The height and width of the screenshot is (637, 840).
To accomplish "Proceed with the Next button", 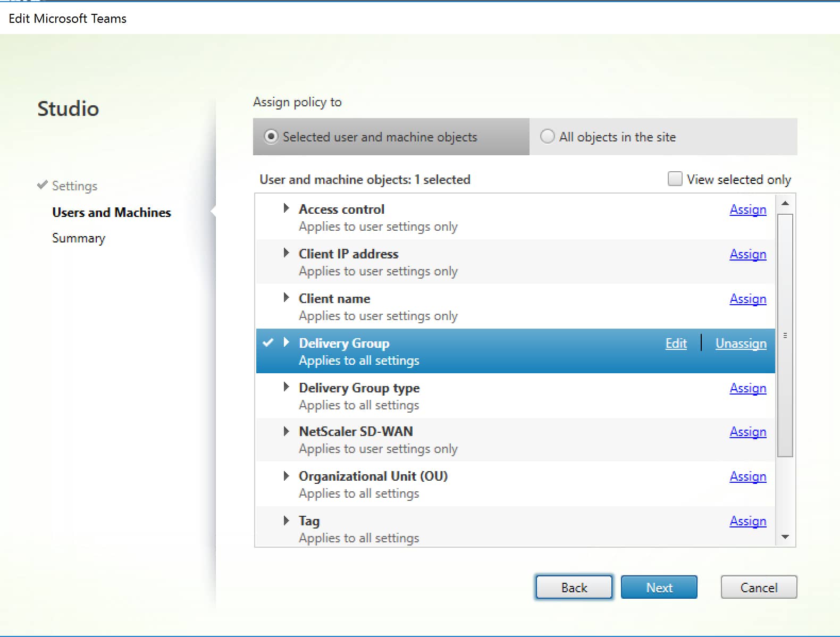I will pyautogui.click(x=659, y=587).
